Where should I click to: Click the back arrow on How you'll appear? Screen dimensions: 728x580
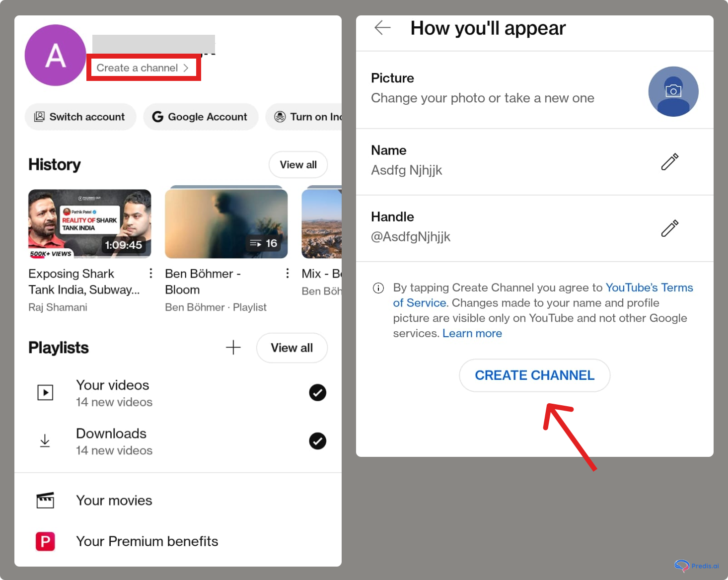[x=382, y=28]
